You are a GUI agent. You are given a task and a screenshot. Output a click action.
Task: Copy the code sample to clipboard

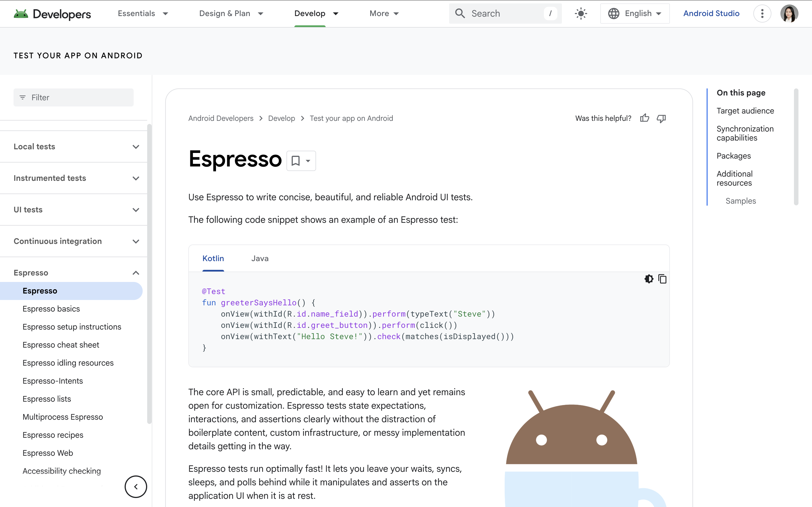click(x=662, y=279)
